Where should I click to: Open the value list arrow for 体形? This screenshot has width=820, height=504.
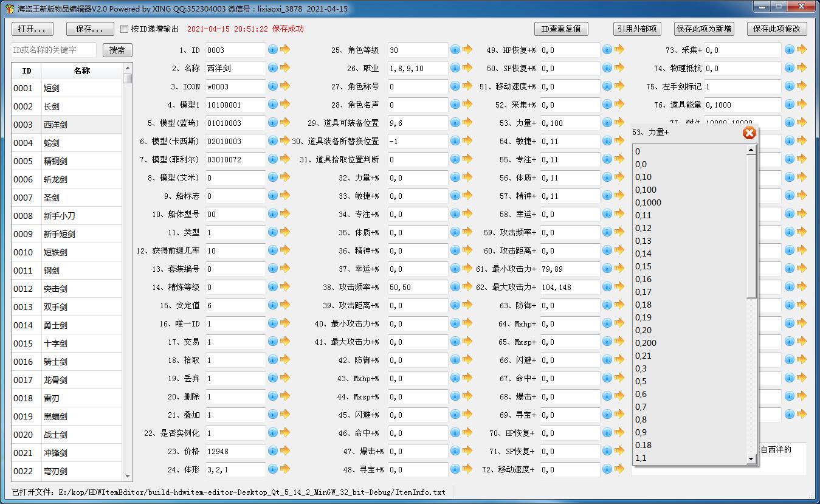[x=283, y=469]
